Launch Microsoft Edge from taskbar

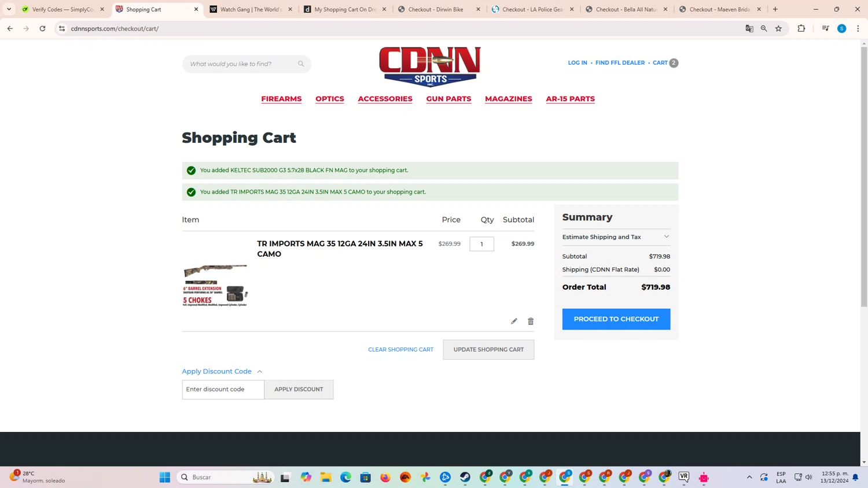coord(345,477)
